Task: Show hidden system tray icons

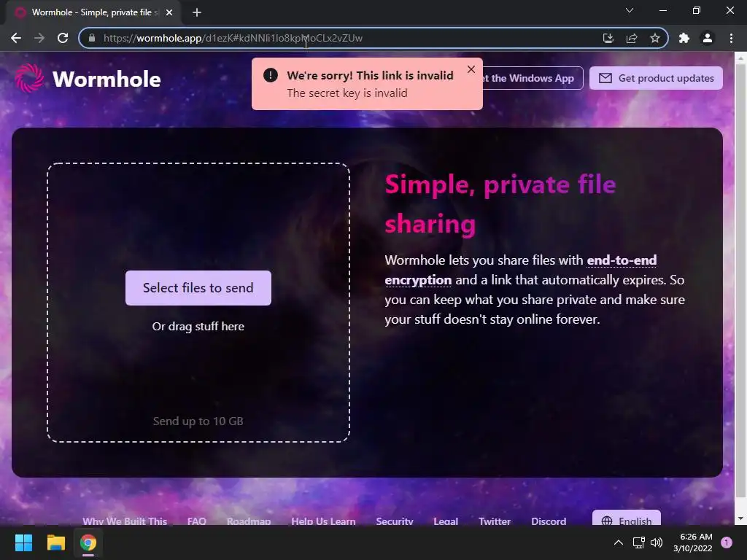Action: pos(619,542)
